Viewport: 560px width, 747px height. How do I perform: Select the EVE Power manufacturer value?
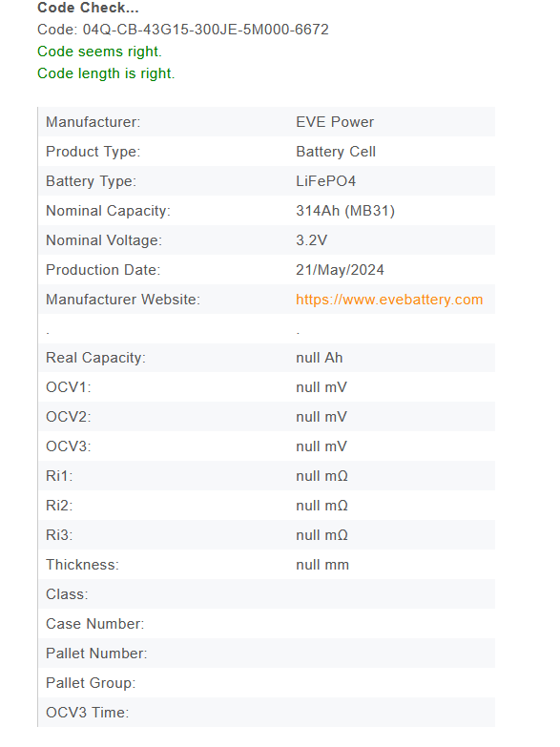tap(335, 122)
